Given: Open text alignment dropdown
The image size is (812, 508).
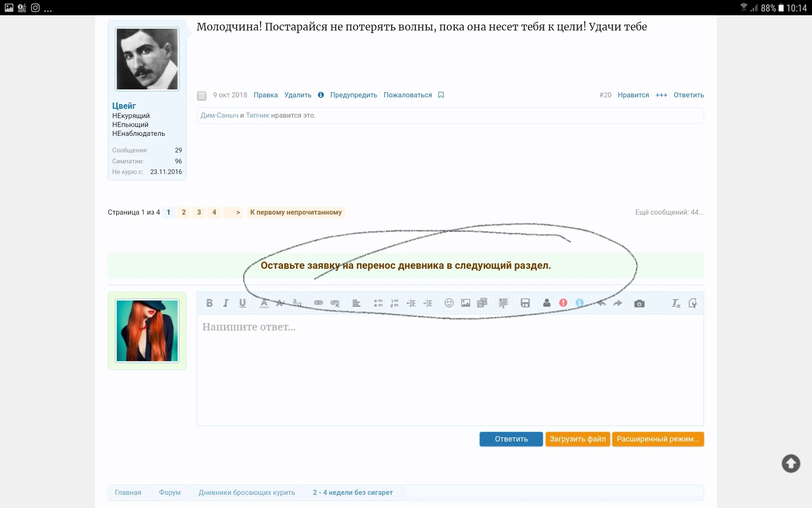Looking at the screenshot, I should 356,303.
